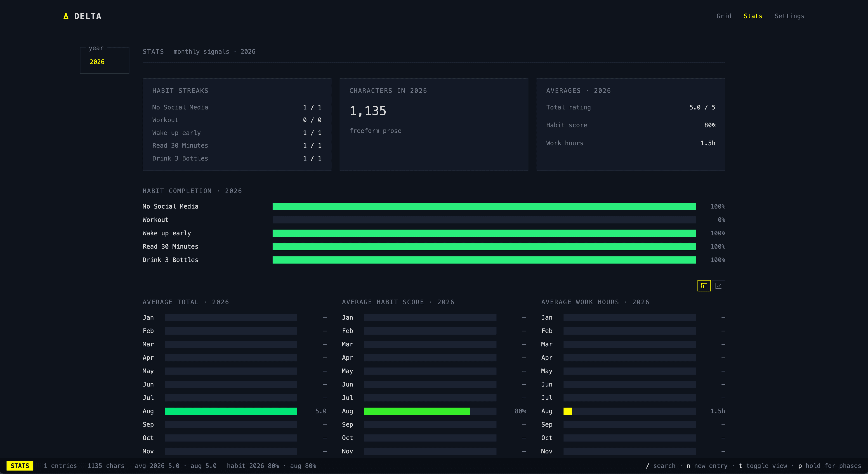Image resolution: width=868 pixels, height=474 pixels.
Task: Click the 1,135 characters count
Action: [x=368, y=111]
